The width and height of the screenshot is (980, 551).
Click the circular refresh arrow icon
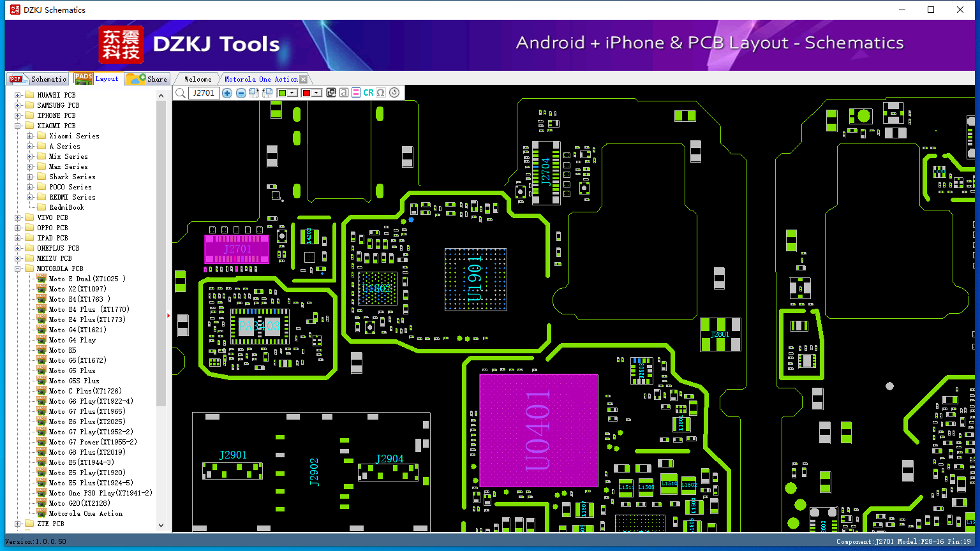click(x=394, y=93)
